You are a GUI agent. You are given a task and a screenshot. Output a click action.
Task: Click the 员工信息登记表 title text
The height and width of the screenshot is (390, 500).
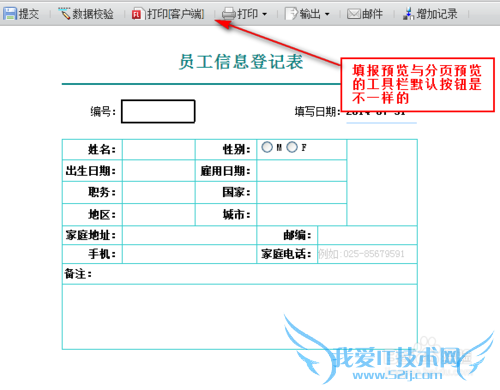click(241, 62)
